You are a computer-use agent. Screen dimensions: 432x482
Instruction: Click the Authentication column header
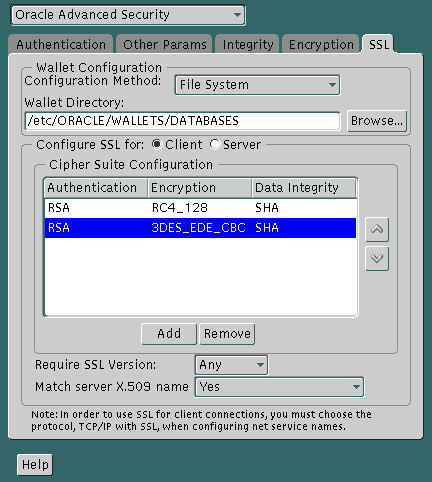coord(96,188)
